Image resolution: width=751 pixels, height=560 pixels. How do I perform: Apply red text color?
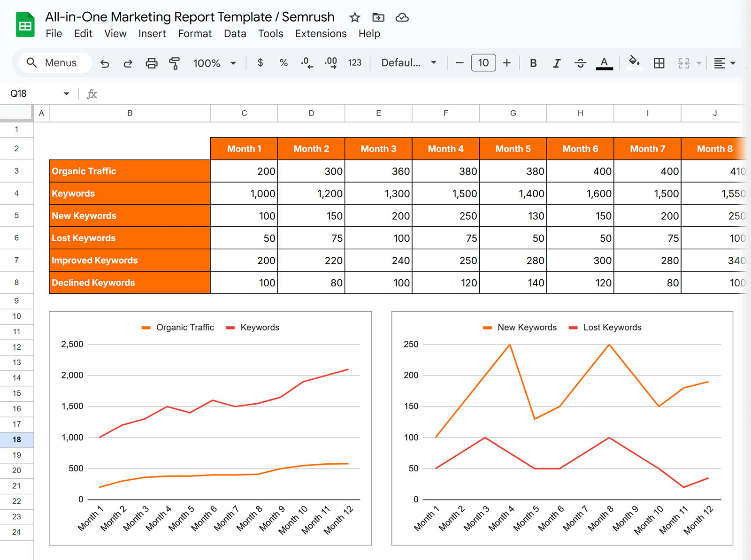pyautogui.click(x=605, y=62)
